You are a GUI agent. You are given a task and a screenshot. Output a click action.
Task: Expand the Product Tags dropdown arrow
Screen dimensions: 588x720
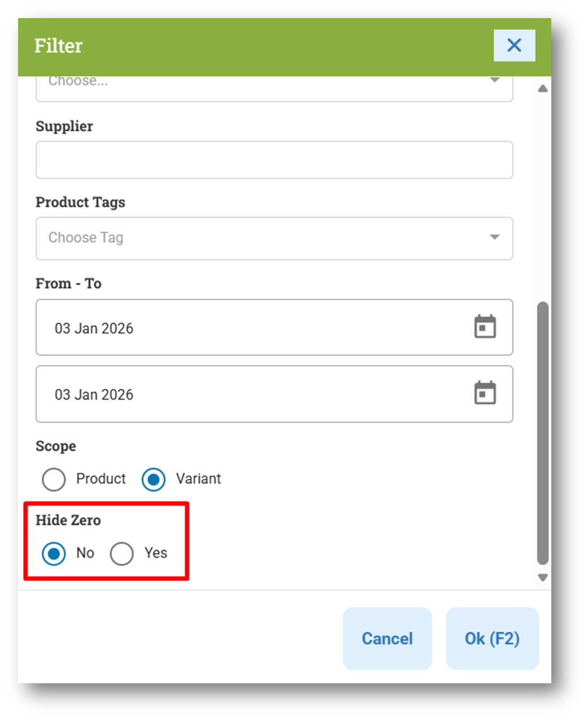click(494, 237)
